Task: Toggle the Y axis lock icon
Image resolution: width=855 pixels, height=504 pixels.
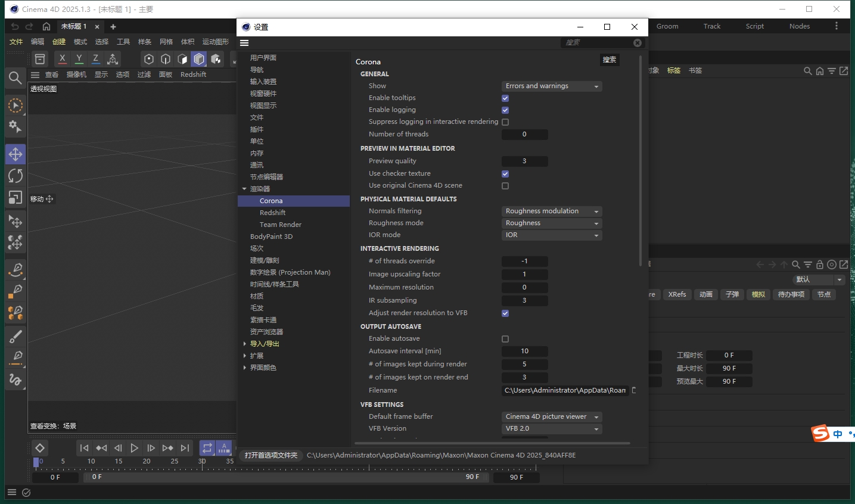Action: point(79,58)
